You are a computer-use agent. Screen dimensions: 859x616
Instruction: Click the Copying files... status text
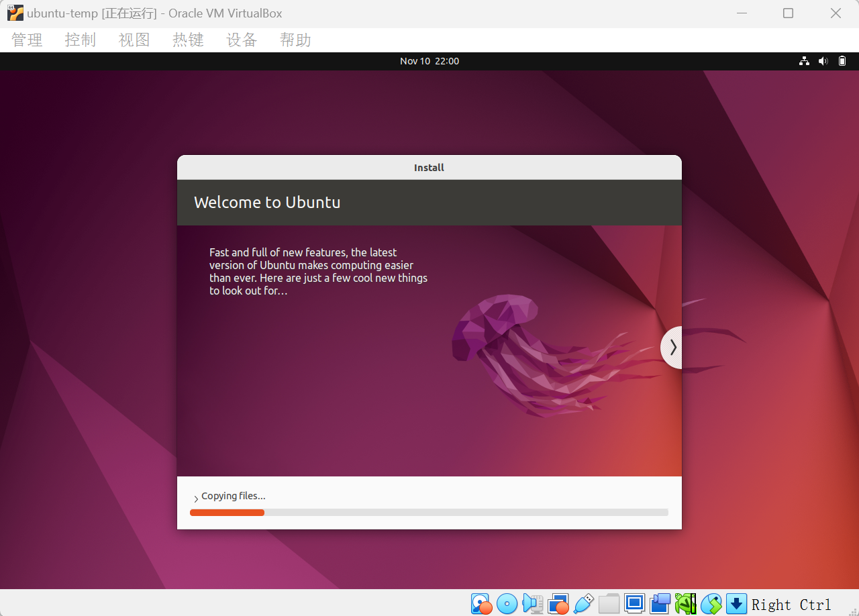point(234,496)
